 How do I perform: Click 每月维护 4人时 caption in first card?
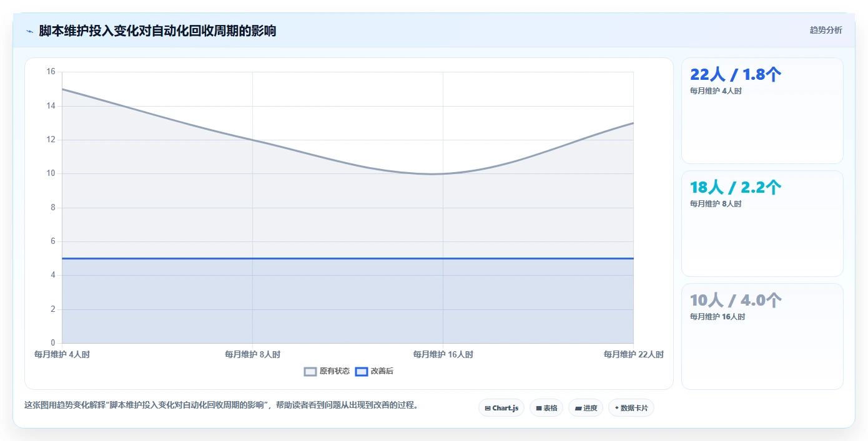[716, 91]
